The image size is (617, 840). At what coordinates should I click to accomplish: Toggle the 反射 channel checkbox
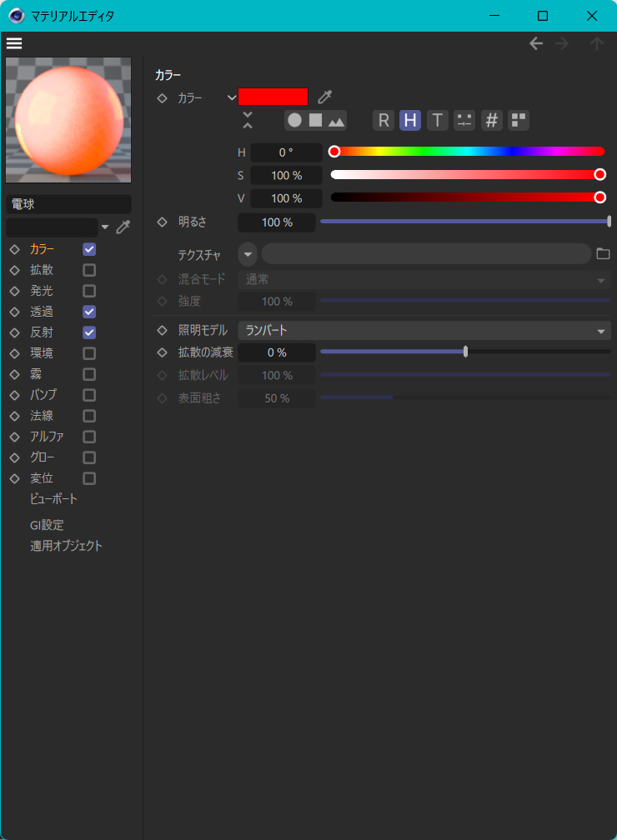tap(89, 332)
